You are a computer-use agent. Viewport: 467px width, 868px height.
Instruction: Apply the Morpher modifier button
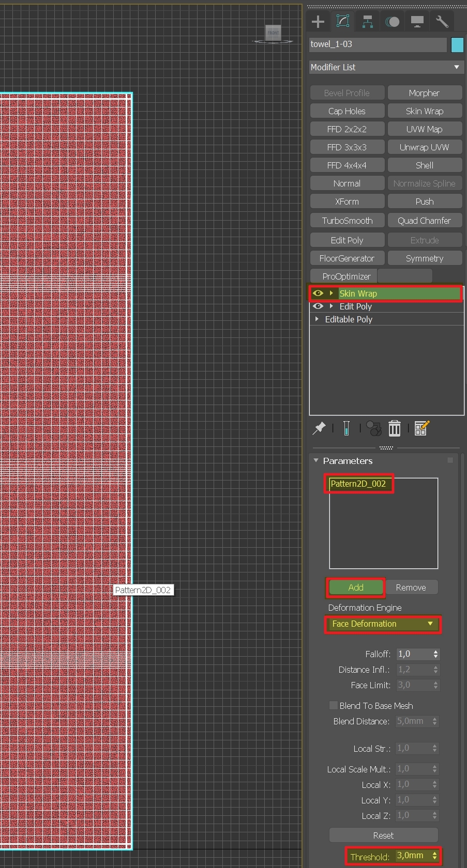[x=425, y=93]
